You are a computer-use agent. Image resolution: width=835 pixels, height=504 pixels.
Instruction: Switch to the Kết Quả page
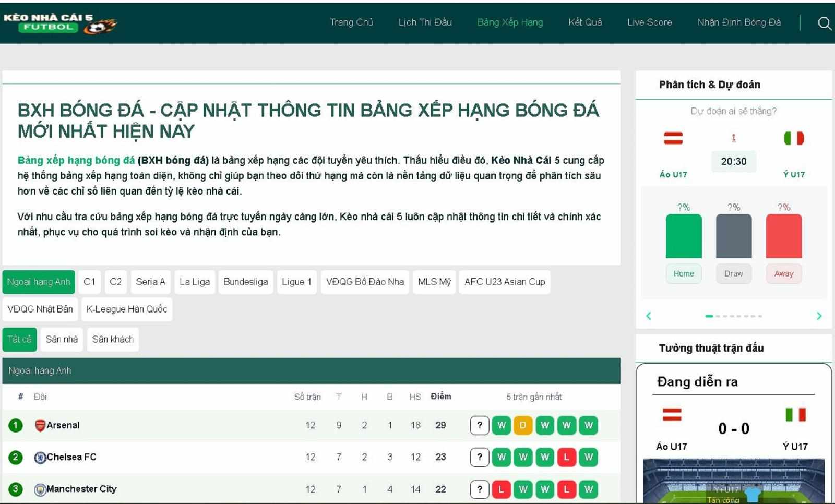click(x=585, y=22)
